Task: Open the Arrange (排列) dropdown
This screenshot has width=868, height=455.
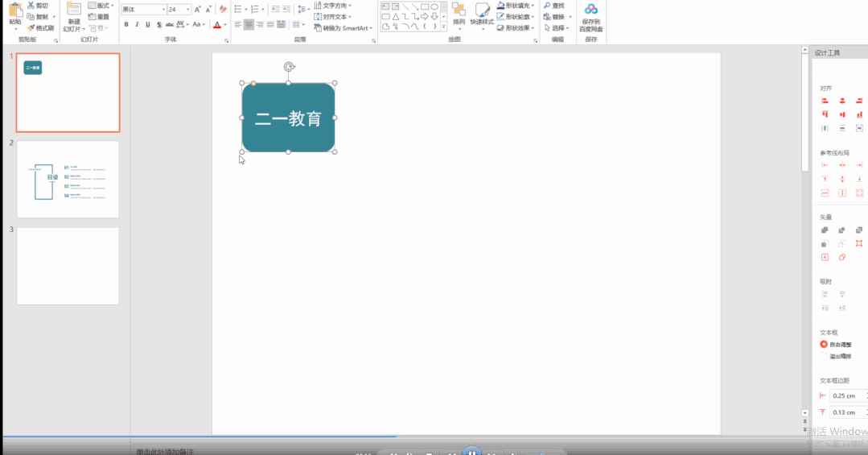Action: click(x=459, y=15)
